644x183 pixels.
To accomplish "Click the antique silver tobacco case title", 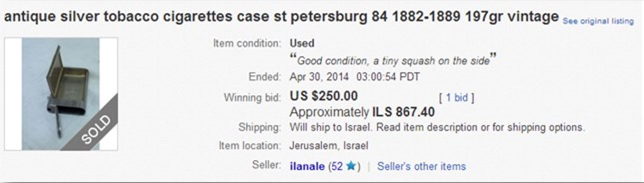I will click(x=281, y=18).
